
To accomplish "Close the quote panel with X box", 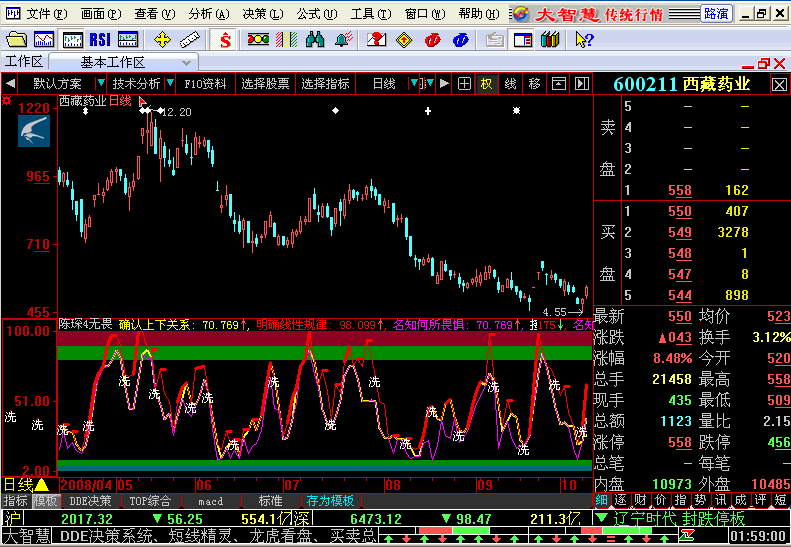I will pos(779,84).
